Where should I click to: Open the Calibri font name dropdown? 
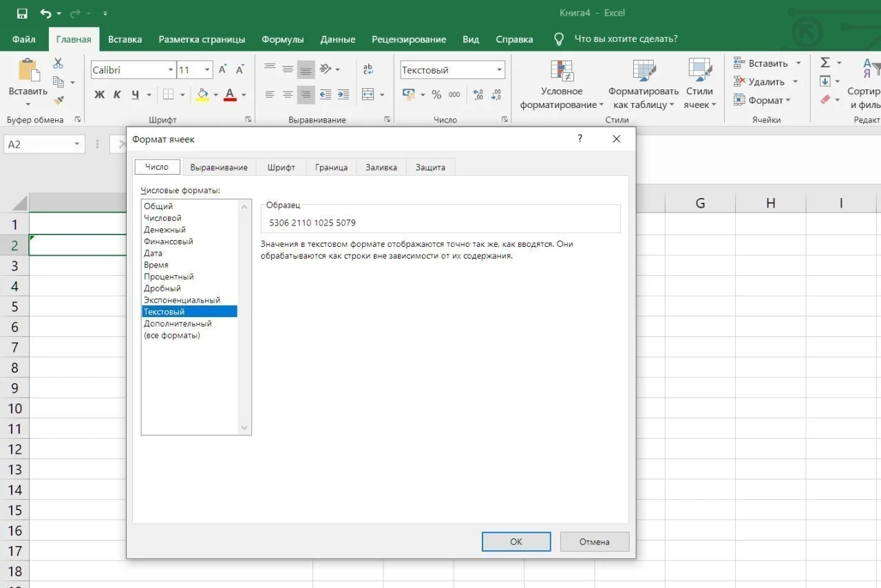[171, 70]
